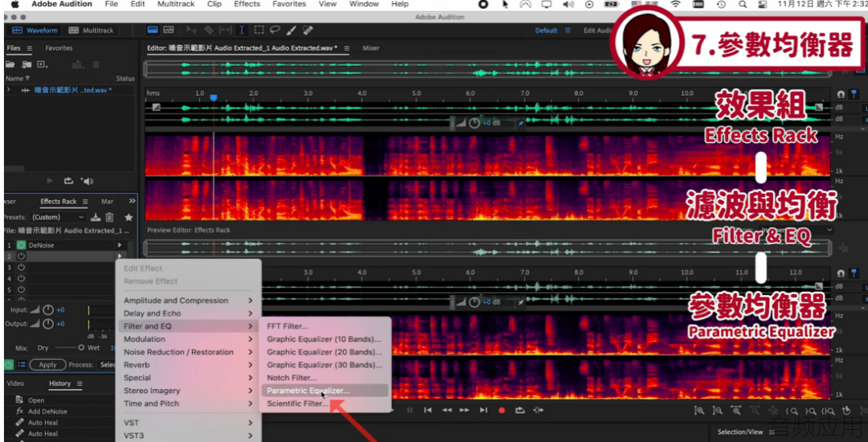Show the spectral frequency display
The image size is (868, 442).
point(152,30)
